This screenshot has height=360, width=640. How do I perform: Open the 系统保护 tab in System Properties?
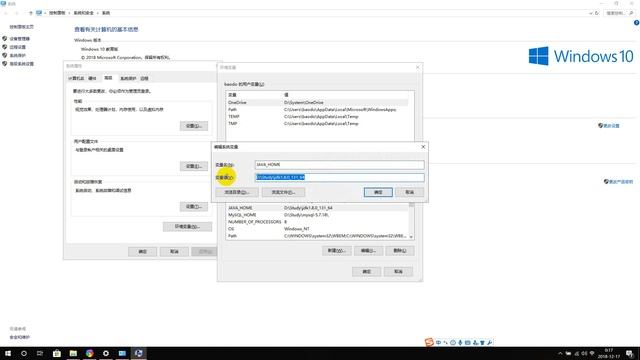(128, 78)
